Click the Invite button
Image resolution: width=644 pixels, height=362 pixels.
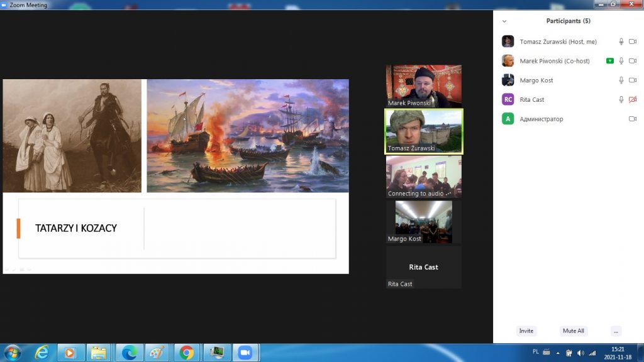526,331
